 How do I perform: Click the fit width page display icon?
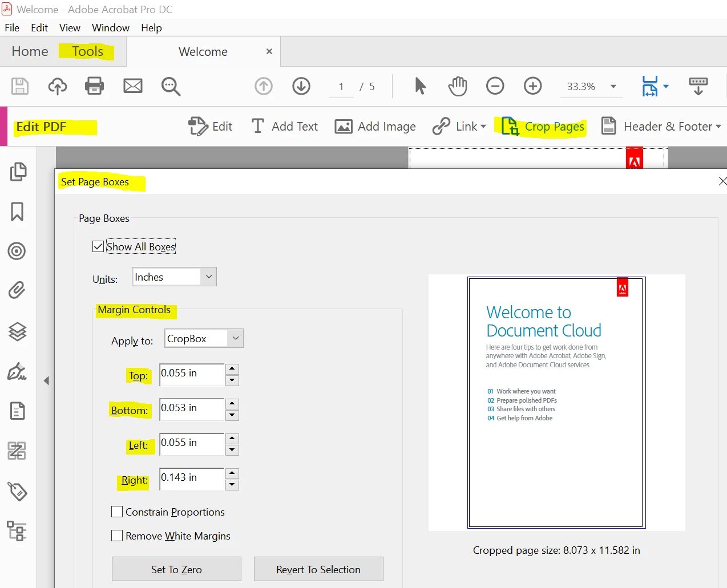click(x=650, y=86)
